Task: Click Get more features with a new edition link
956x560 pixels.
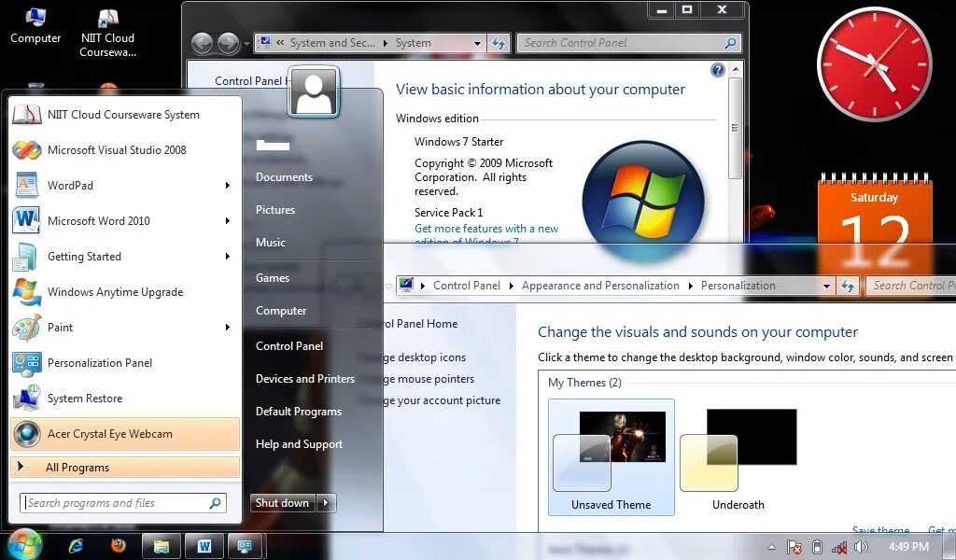Action: pyautogui.click(x=486, y=234)
